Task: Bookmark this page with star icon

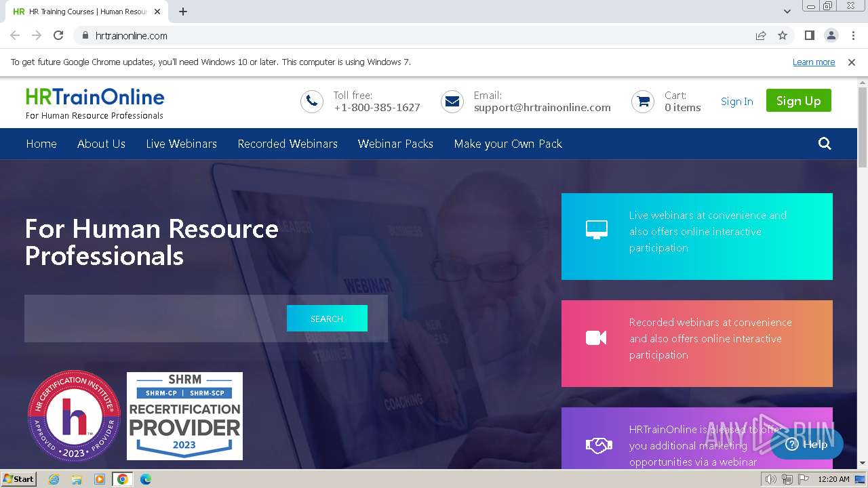Action: click(783, 35)
